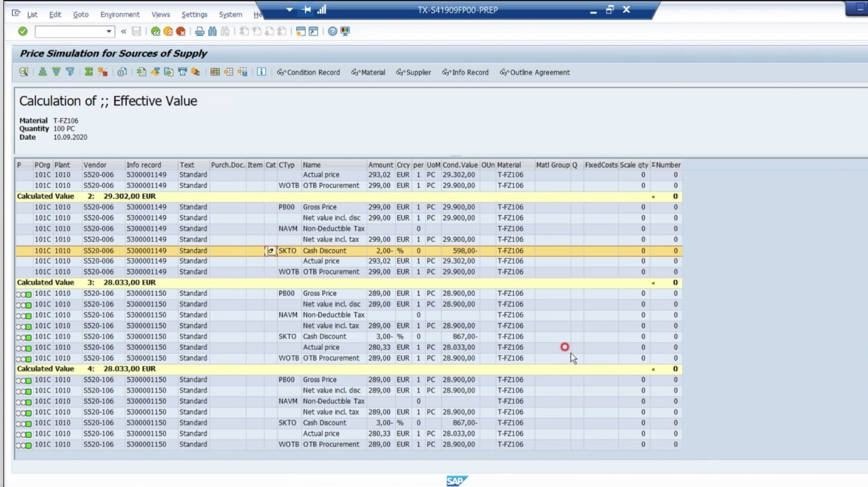Click the Generate Shortcut icon
868x487 pixels.
[x=313, y=31]
